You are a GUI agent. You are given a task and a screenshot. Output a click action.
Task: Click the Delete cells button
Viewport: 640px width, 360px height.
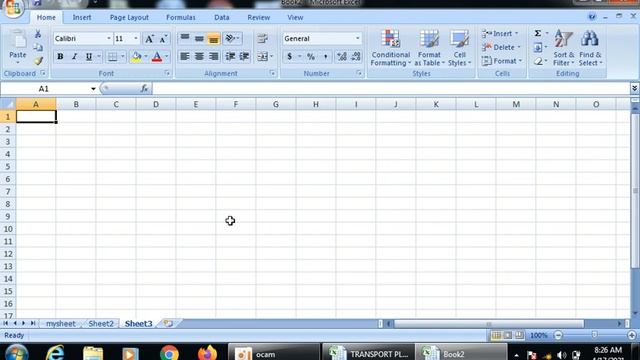[501, 47]
